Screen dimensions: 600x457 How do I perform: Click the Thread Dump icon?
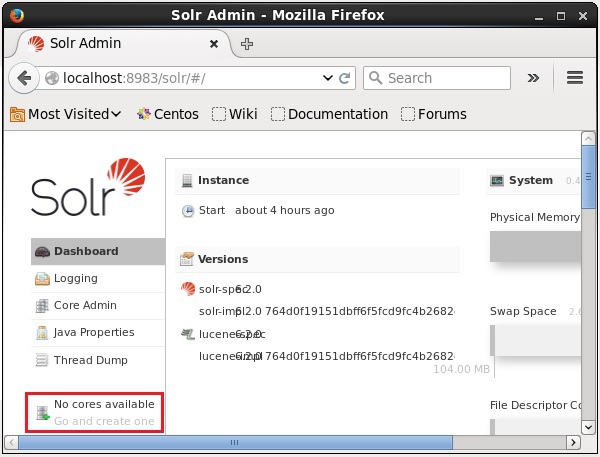point(42,361)
